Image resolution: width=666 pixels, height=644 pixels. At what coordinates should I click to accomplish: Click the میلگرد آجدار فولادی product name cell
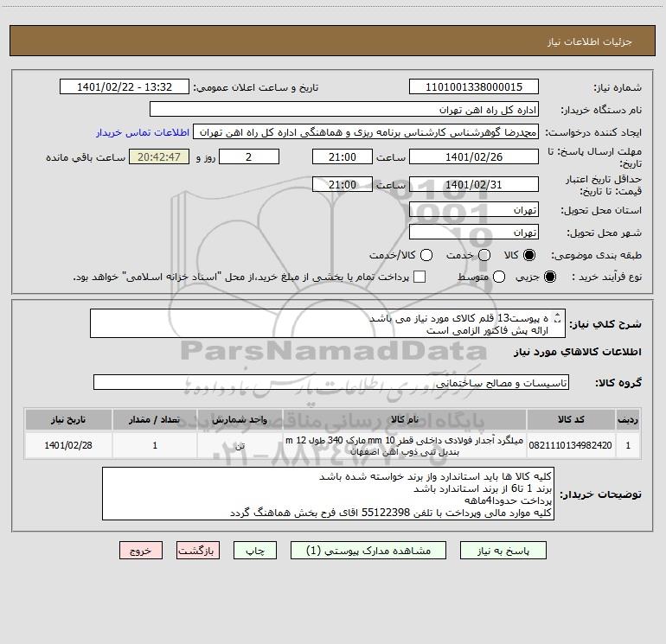click(x=405, y=445)
